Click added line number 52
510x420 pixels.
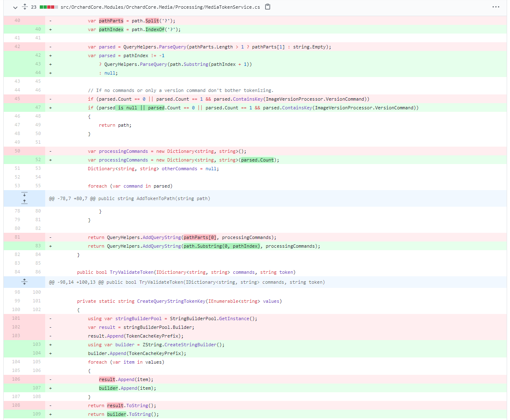pos(38,160)
